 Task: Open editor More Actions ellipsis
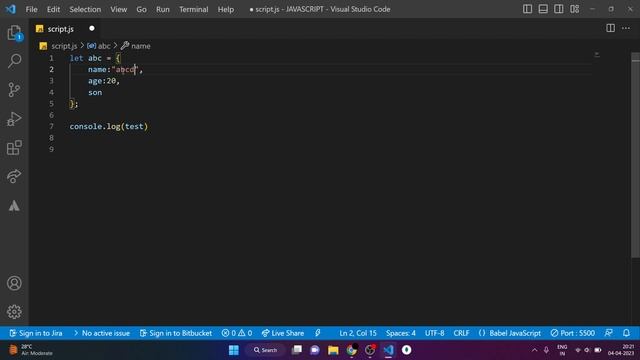[x=626, y=28]
